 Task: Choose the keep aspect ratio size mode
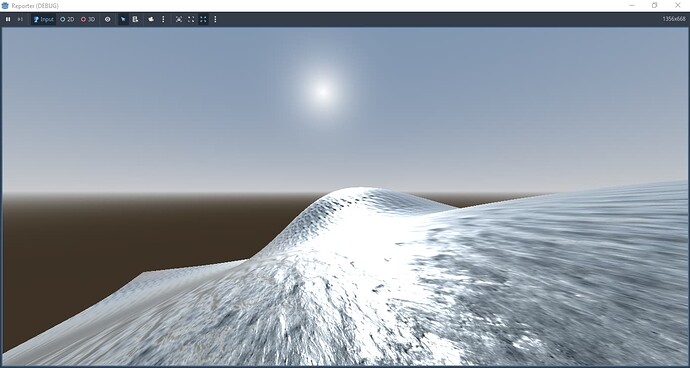(191, 19)
